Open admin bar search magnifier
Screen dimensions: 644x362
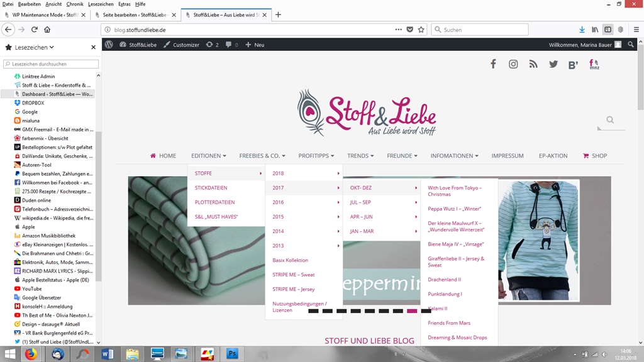pos(631,45)
